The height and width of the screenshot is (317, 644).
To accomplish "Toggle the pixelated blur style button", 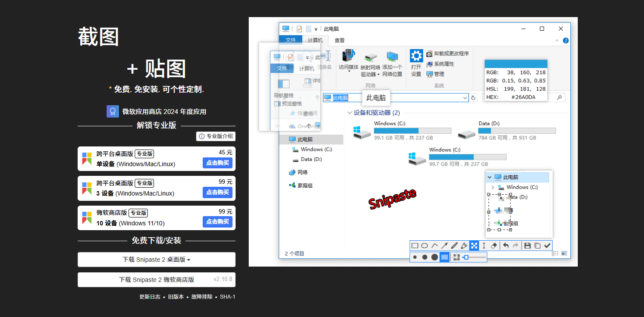I will pyautogui.click(x=457, y=257).
